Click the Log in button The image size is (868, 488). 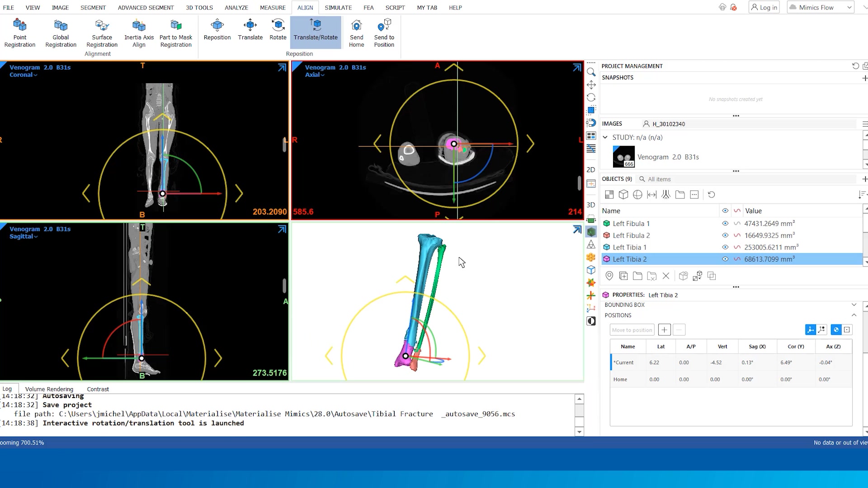[x=764, y=7]
